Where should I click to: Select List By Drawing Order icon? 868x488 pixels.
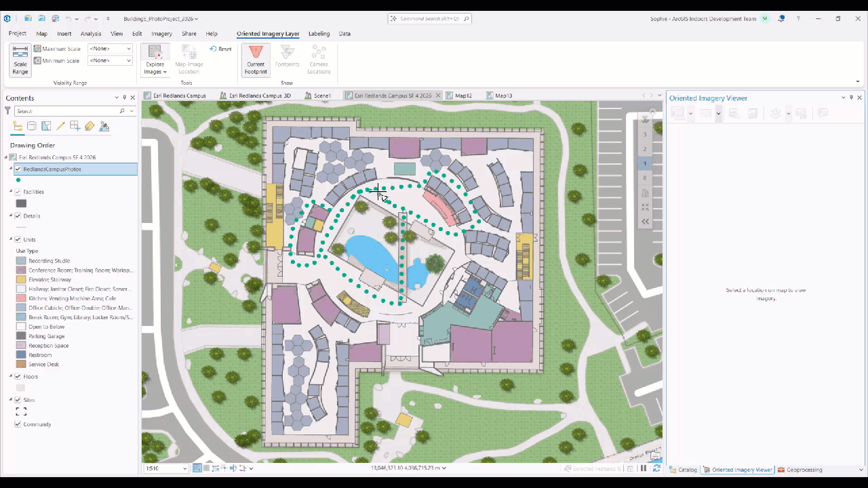click(18, 126)
